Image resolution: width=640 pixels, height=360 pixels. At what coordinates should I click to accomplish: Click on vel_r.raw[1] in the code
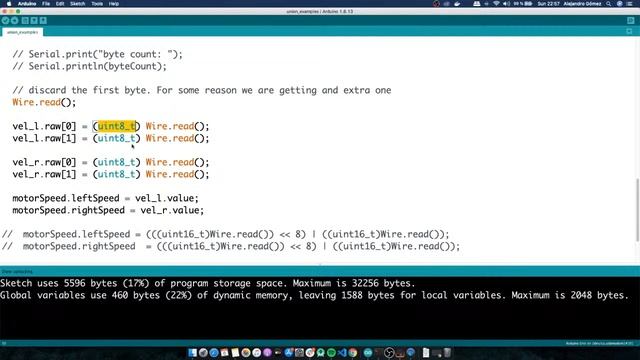click(x=44, y=174)
